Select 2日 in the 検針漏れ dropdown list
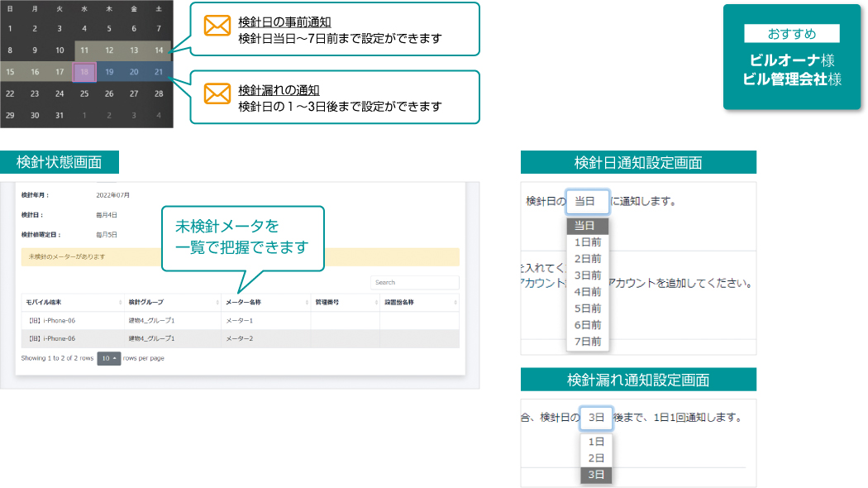Viewport: 868px width, 488px height. tap(596, 458)
